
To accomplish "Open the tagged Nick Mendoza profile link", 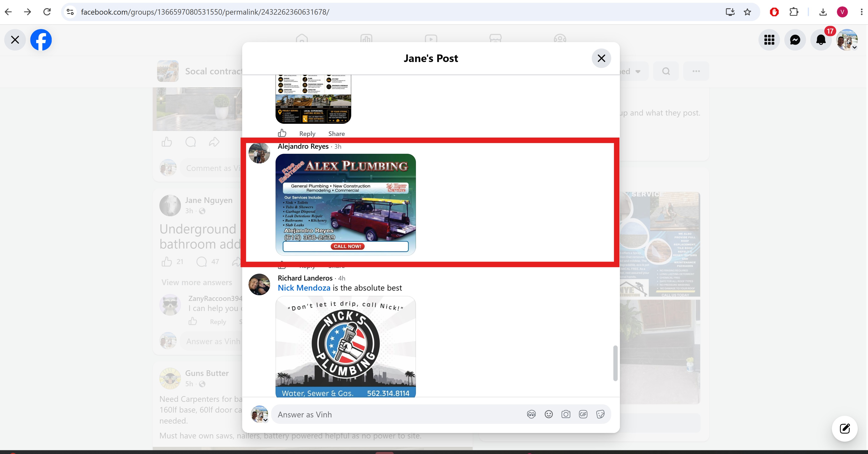I will (304, 288).
